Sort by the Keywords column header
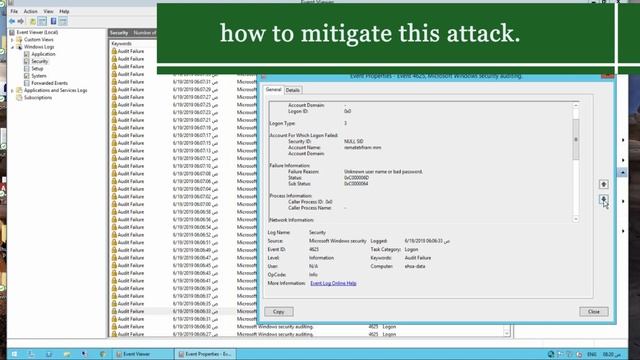This screenshot has width=640, height=360. pyautogui.click(x=121, y=43)
